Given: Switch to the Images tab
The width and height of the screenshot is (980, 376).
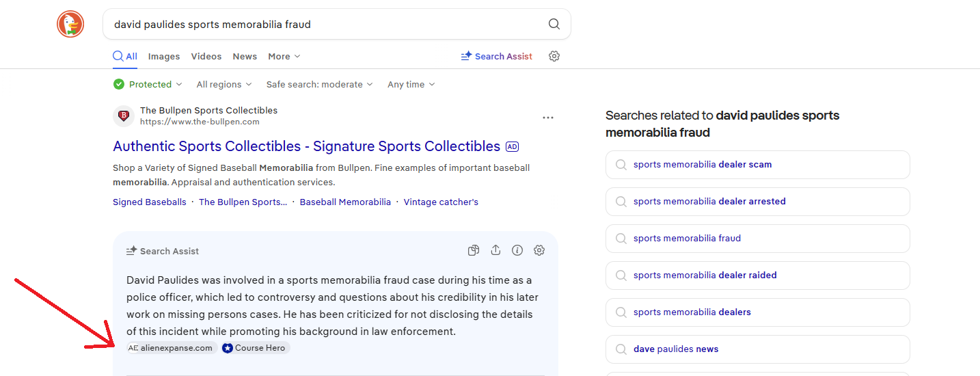Looking at the screenshot, I should coord(164,56).
